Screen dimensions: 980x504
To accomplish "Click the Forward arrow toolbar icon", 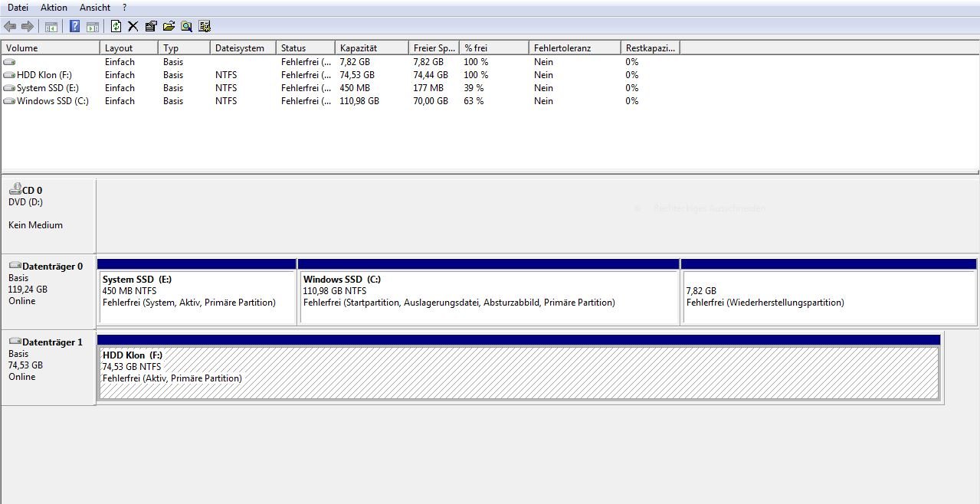I will point(28,27).
